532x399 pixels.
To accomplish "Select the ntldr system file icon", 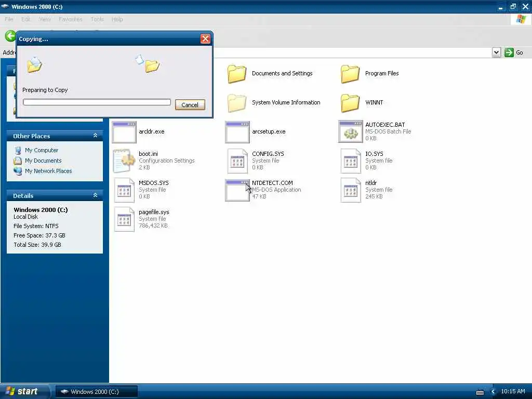I will tap(351, 190).
